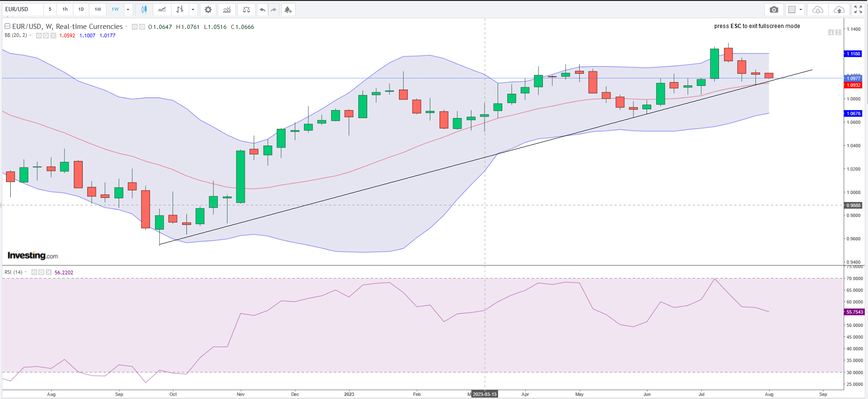Remove the RSI (14) indicator
This screenshot has height=399, width=868.
49,272
